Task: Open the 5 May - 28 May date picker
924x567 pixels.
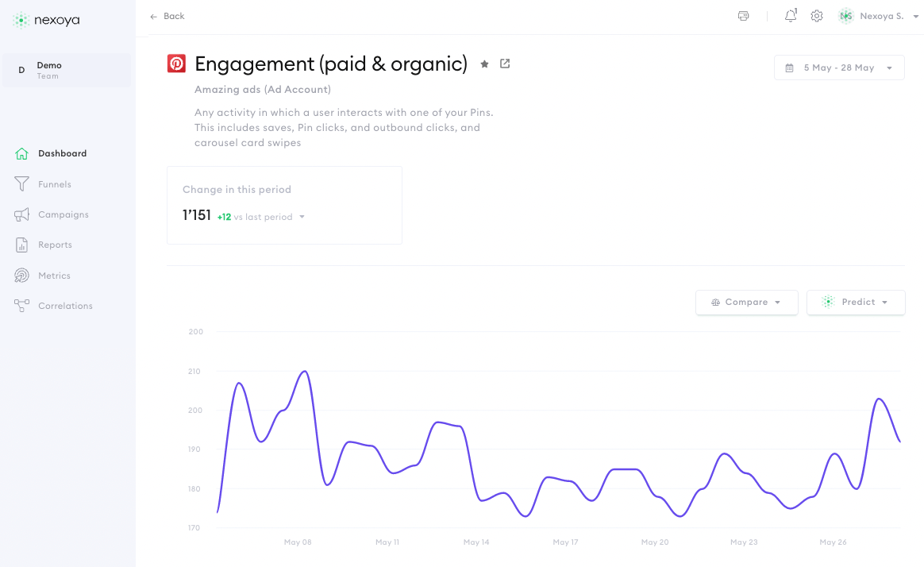Action: (839, 67)
